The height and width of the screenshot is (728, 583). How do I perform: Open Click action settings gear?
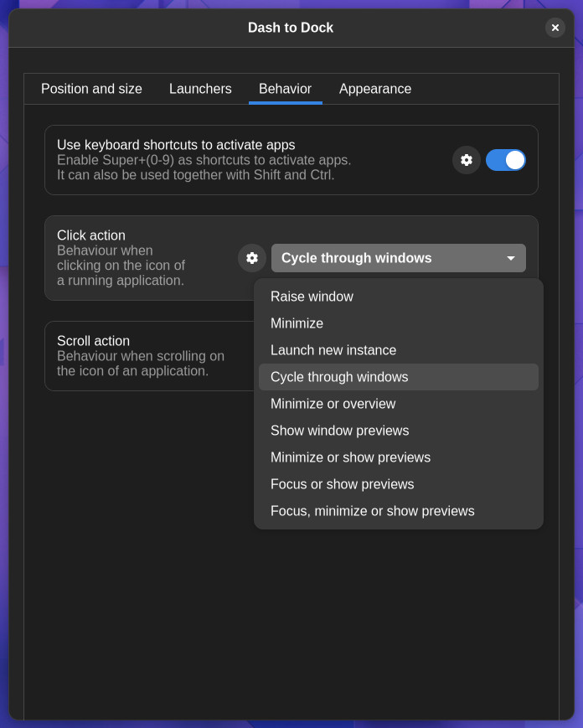point(251,258)
